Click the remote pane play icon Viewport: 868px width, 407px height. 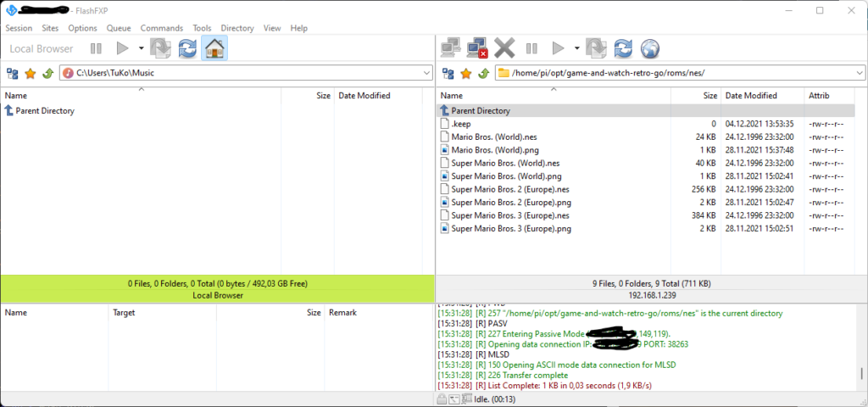click(558, 48)
